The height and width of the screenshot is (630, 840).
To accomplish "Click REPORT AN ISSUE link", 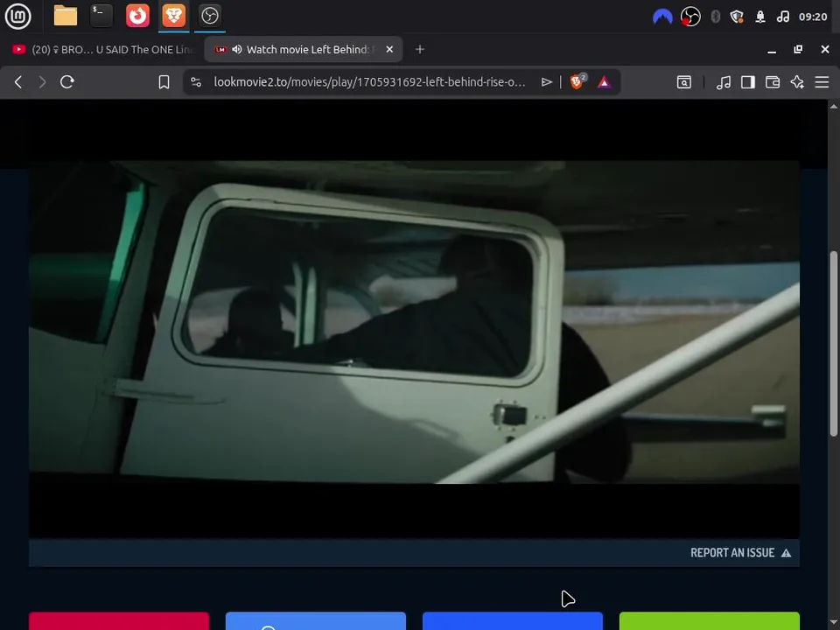I will point(740,553).
